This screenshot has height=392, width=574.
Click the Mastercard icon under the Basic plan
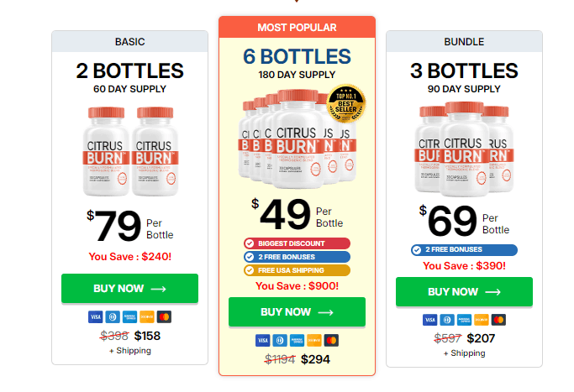click(x=165, y=317)
